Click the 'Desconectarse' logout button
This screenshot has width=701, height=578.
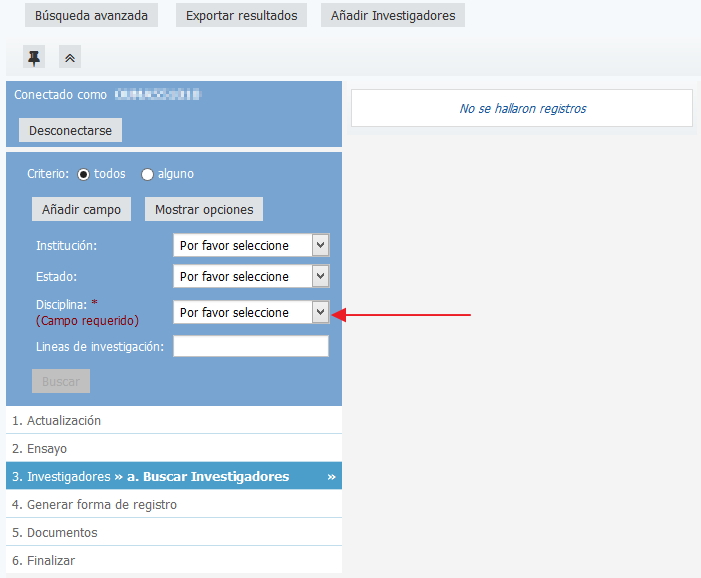(70, 130)
